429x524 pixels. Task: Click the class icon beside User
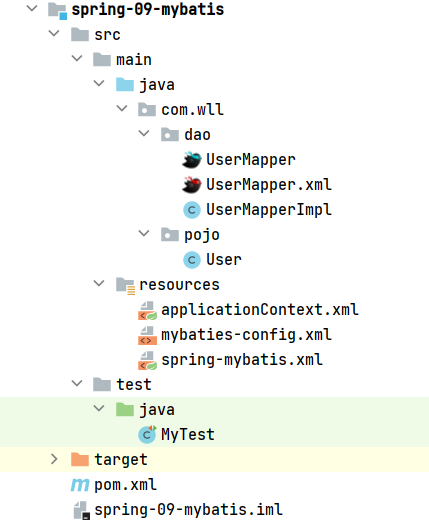[x=192, y=260]
